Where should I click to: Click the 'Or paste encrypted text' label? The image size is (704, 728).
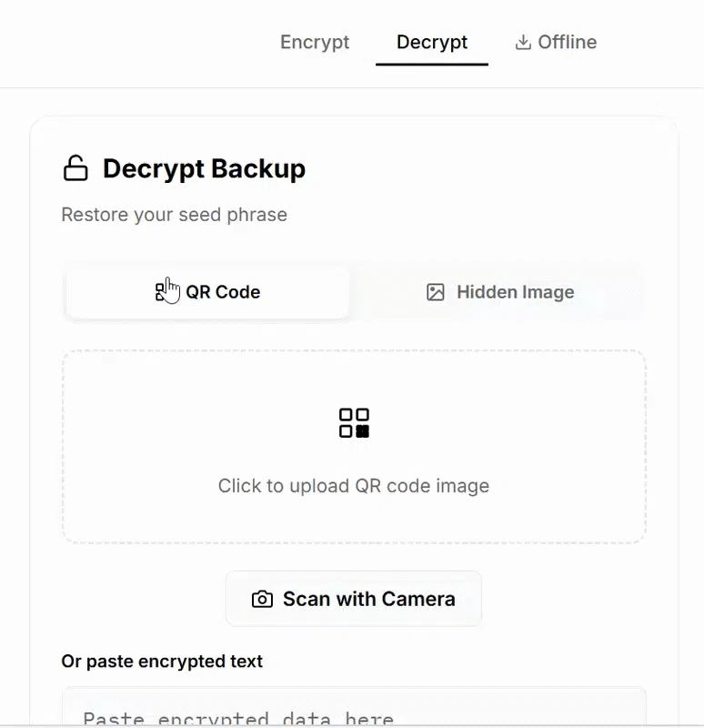162,662
